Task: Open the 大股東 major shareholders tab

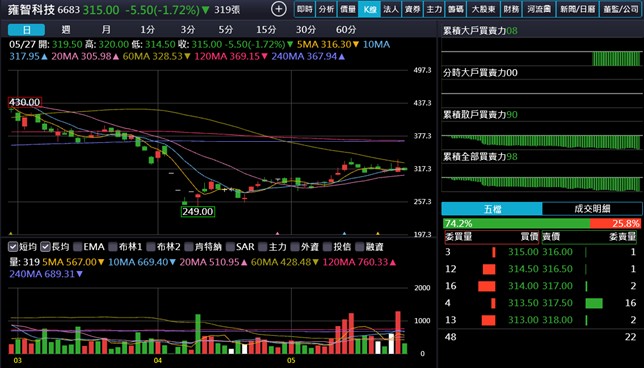Action: click(483, 9)
